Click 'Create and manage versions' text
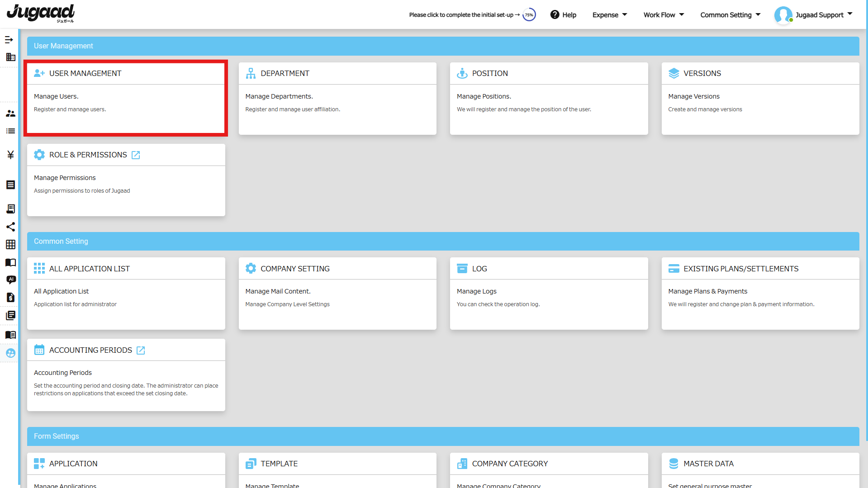868x488 pixels. [705, 109]
